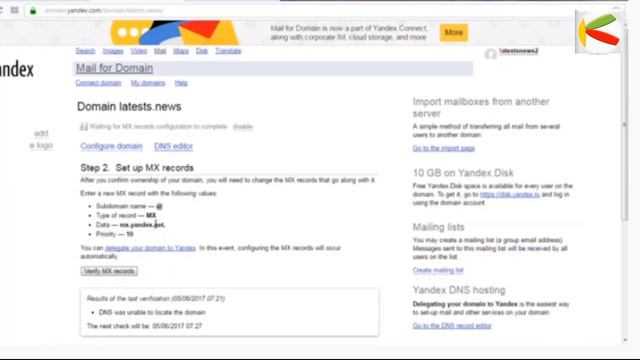The width and height of the screenshot is (640, 360).
Task: Click 'Import mailboxes from another server' heading
Action: point(481,107)
